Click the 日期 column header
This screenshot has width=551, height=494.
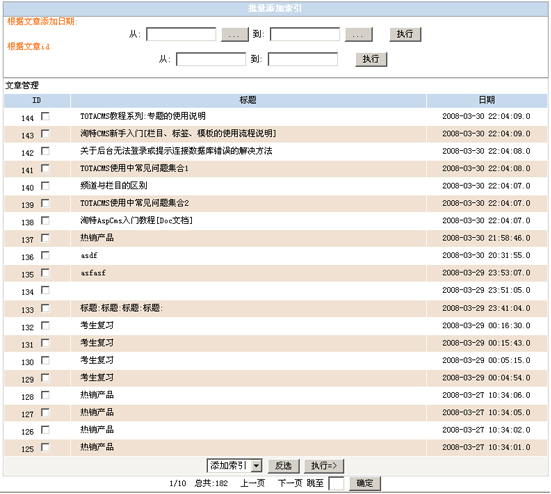point(487,100)
